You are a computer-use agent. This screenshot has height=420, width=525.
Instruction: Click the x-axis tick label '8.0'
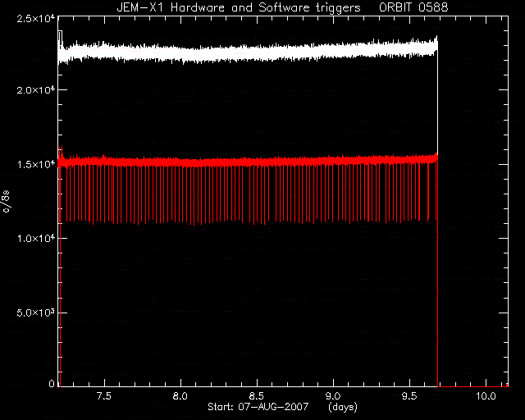click(180, 396)
